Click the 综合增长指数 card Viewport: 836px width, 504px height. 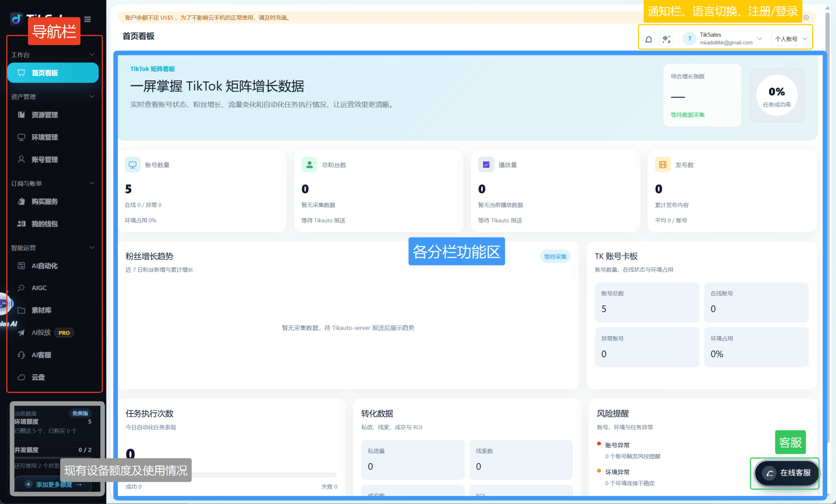coord(702,95)
